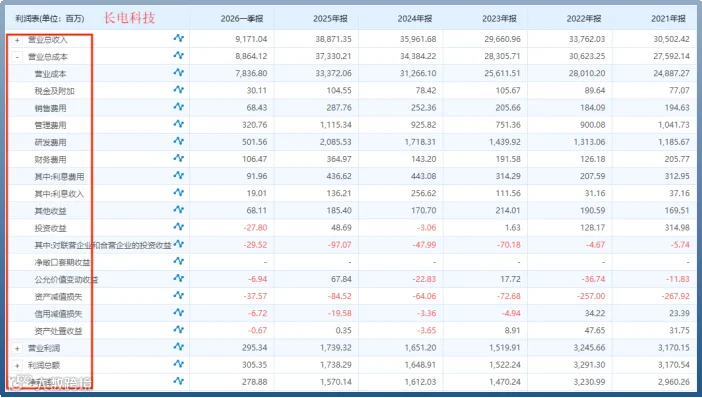702x398 pixels.
Task: Click the value 194.63
Action: pyautogui.click(x=677, y=107)
